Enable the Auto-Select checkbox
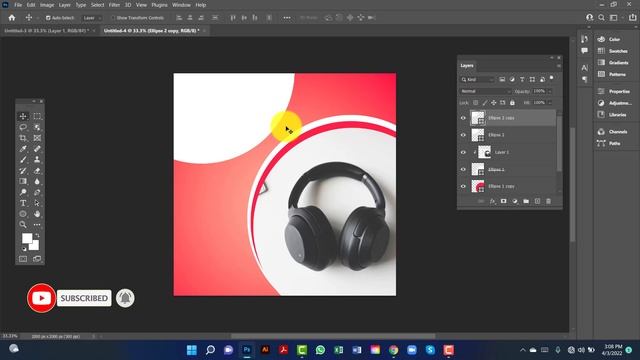The width and height of the screenshot is (640, 360). coord(48,18)
